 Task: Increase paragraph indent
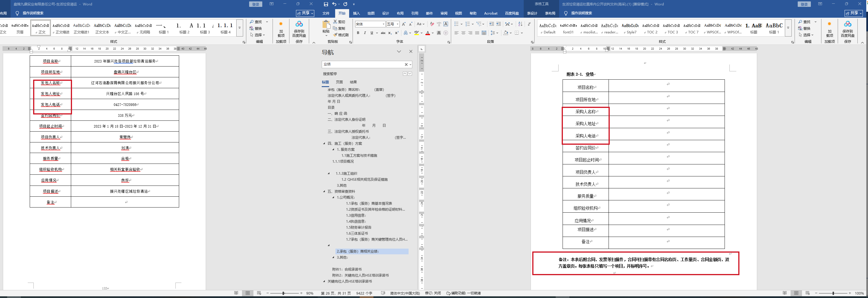coord(499,24)
